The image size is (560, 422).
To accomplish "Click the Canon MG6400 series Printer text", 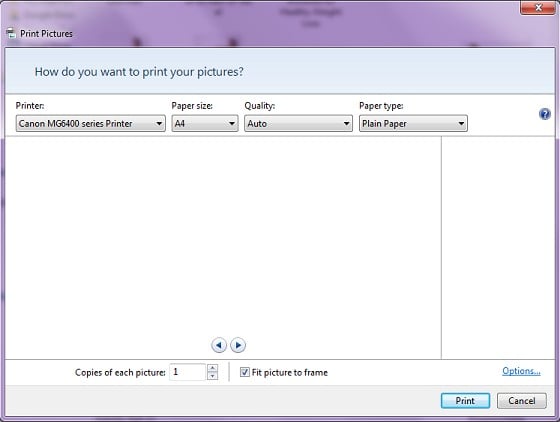I will click(x=76, y=124).
